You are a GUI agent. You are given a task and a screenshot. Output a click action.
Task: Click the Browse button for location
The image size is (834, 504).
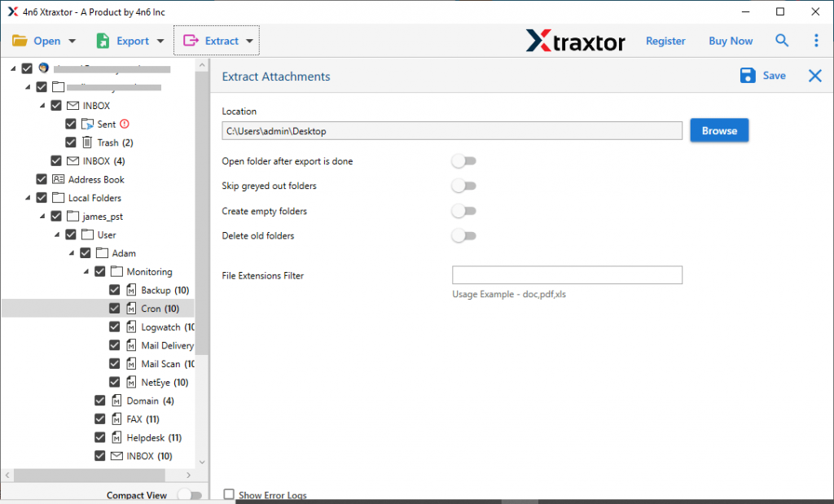[718, 129]
